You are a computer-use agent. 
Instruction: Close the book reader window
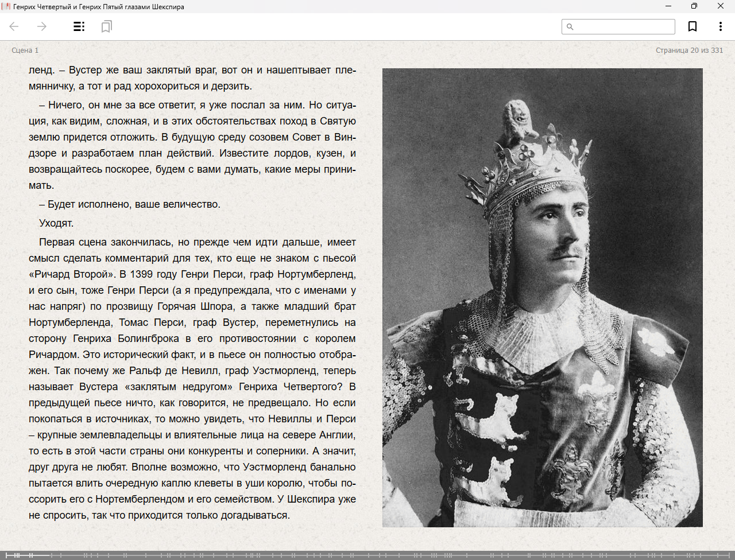pos(721,6)
